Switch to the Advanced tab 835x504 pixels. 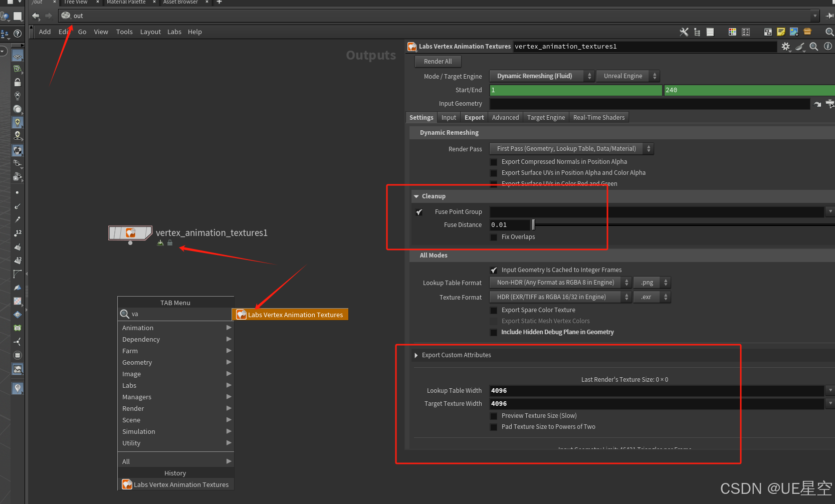coord(505,118)
